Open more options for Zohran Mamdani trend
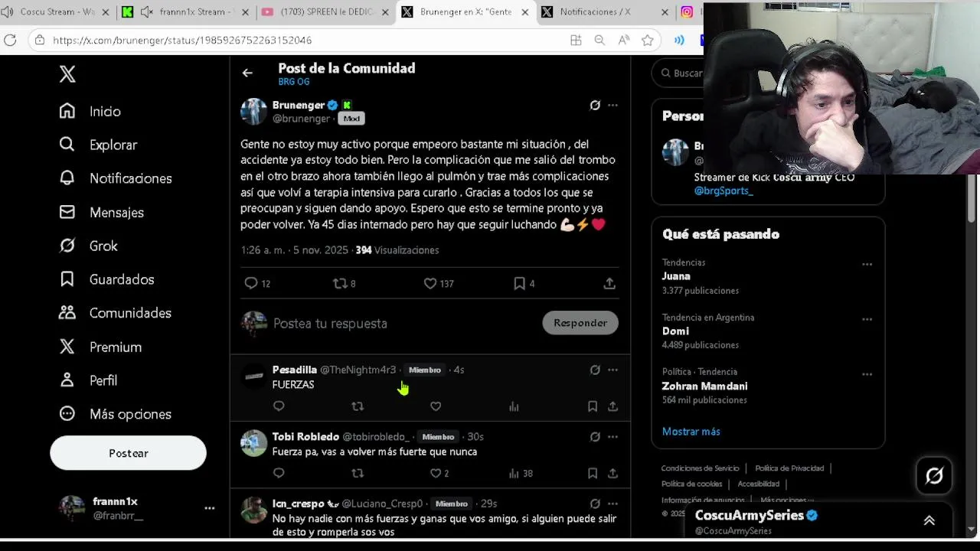The height and width of the screenshot is (551, 980). 867,374
